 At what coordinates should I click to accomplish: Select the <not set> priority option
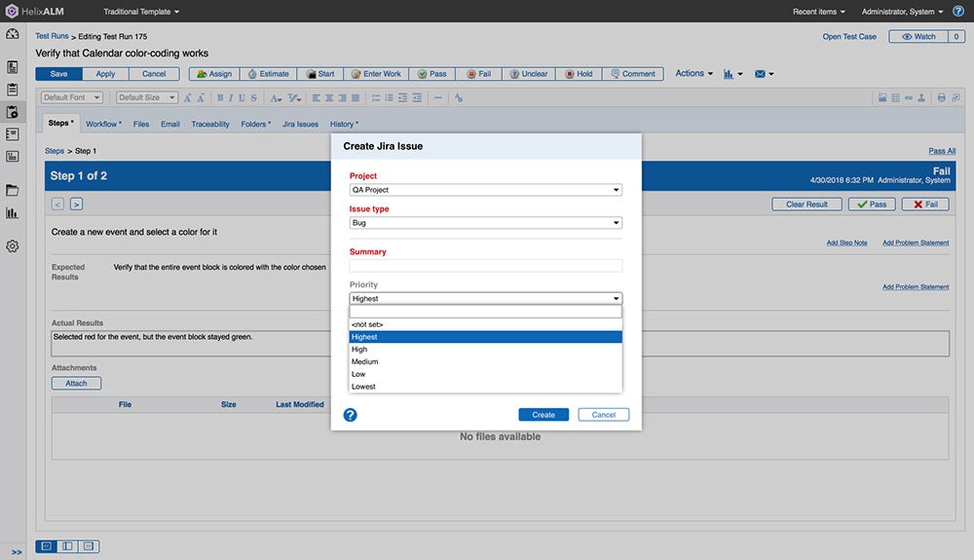click(486, 324)
